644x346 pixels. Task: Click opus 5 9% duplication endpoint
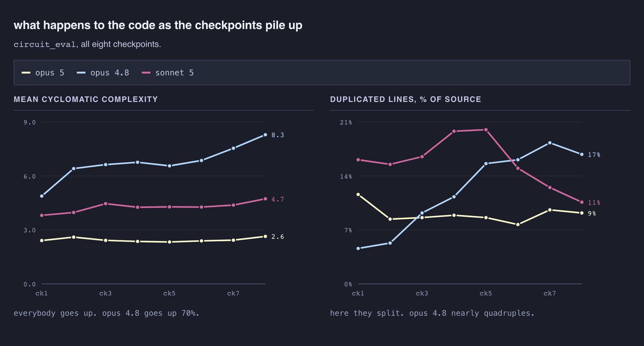582,213
